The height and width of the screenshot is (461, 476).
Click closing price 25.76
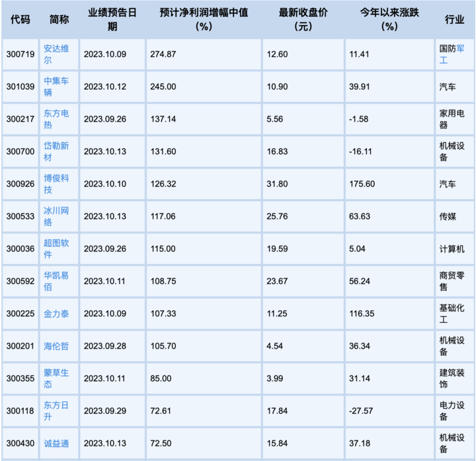click(x=277, y=216)
